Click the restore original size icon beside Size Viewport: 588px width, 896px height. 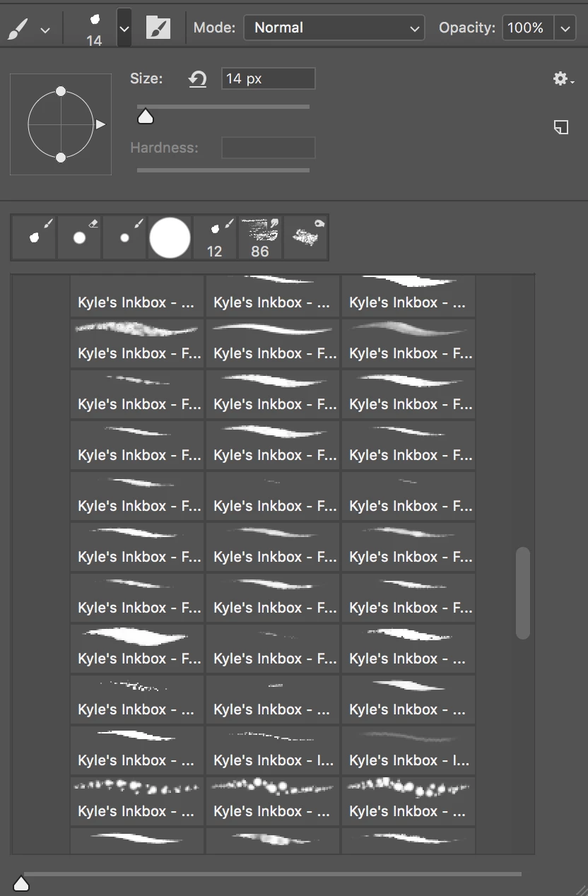tap(198, 78)
